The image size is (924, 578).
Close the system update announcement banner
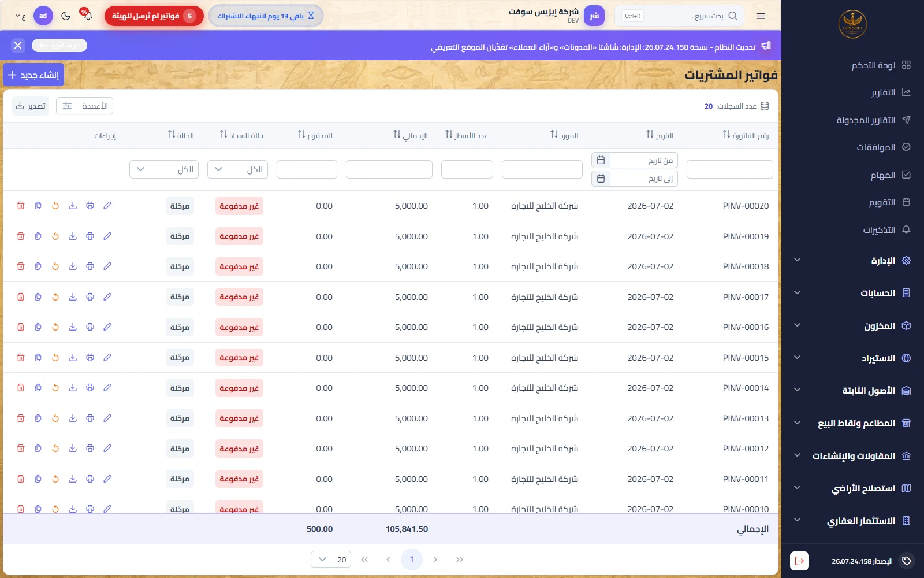click(x=18, y=45)
